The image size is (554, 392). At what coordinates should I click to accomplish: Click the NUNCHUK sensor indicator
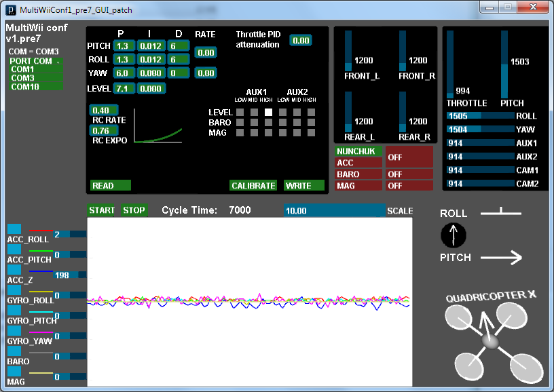[358, 151]
